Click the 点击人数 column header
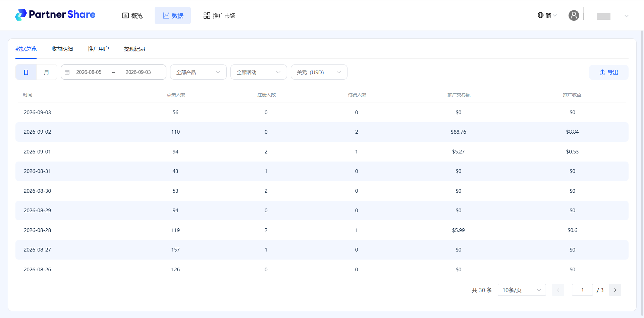This screenshot has width=644, height=318. 176,95
